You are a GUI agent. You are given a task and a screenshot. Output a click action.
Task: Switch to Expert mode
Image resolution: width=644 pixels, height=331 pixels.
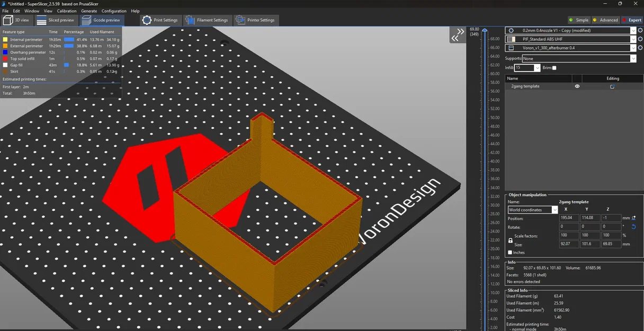coord(631,20)
